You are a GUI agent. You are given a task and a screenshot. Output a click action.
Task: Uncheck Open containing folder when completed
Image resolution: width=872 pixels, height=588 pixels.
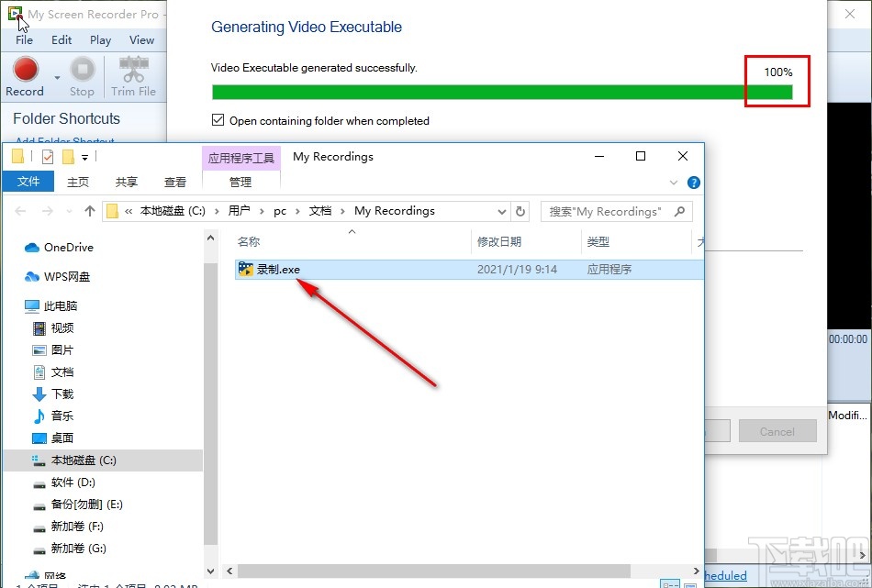click(x=218, y=120)
